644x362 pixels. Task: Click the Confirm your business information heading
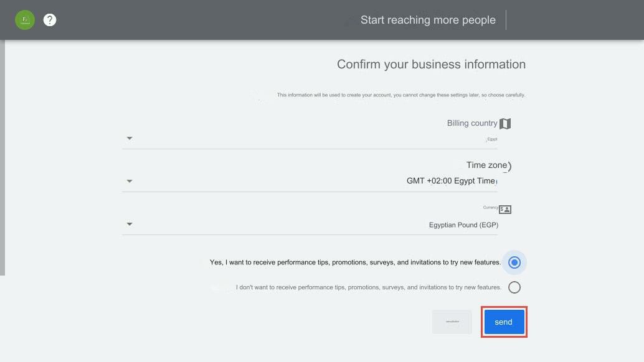click(431, 64)
